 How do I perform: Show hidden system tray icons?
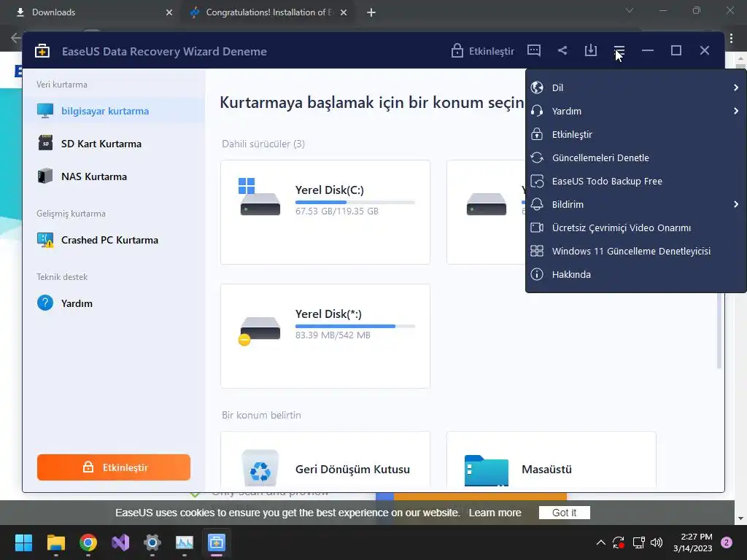tap(601, 542)
